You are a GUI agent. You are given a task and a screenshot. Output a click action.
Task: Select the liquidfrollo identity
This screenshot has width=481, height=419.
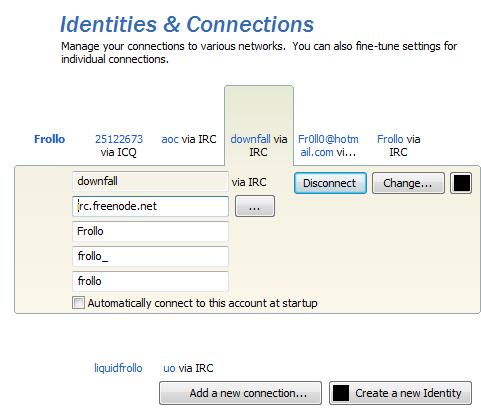coord(118,368)
